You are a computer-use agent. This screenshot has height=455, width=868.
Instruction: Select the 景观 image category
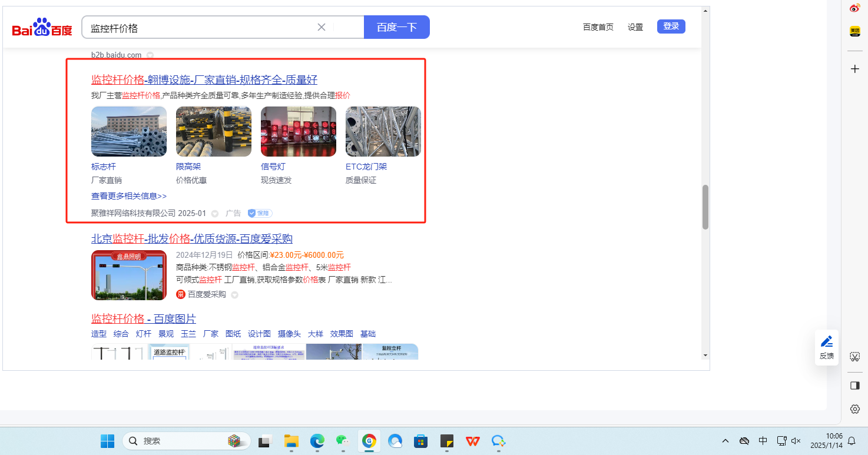point(166,334)
